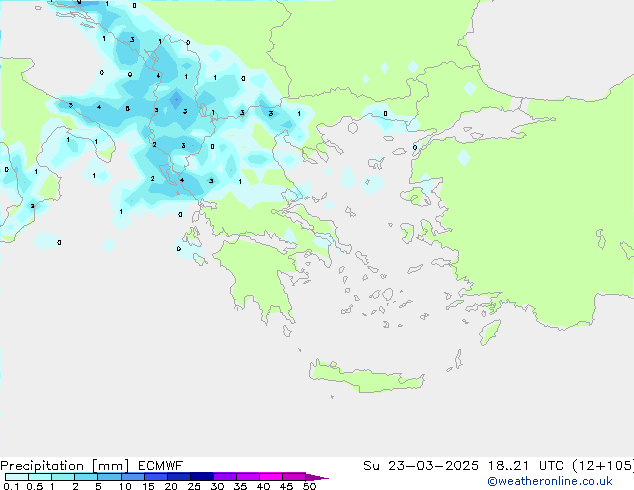
Task: Click the 1 mm legend color box
Action: point(63,477)
